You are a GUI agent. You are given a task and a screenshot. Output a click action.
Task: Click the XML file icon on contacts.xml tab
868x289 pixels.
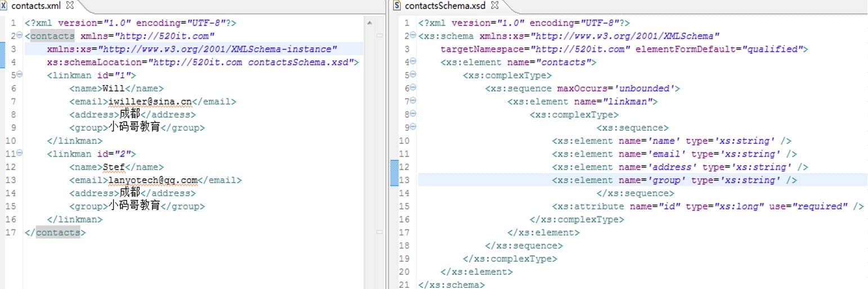click(5, 6)
